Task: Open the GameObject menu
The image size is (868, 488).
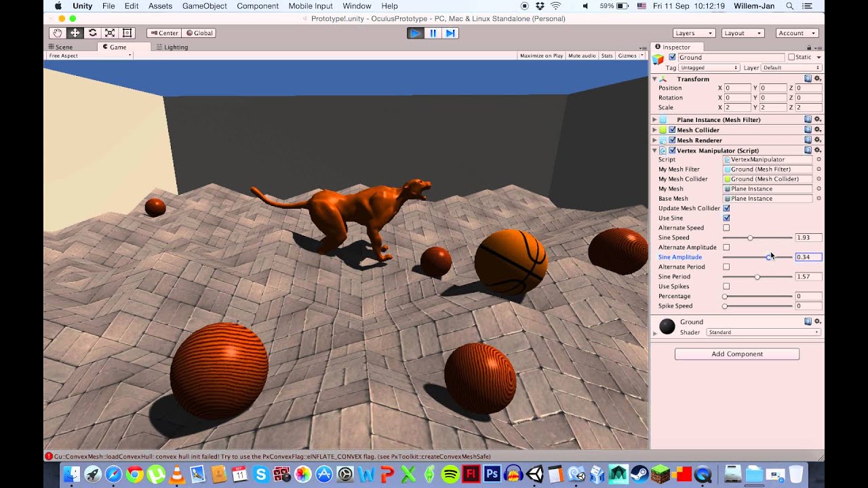Action: 204,5
